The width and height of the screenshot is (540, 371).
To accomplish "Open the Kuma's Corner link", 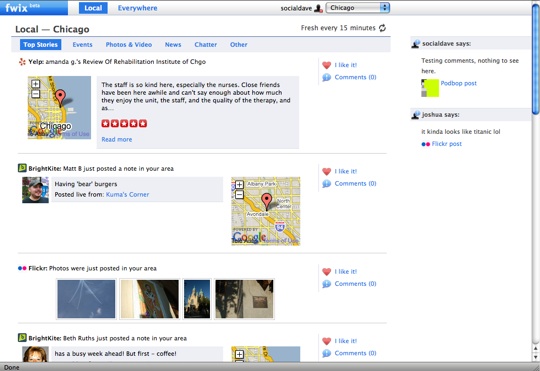I will click(127, 194).
